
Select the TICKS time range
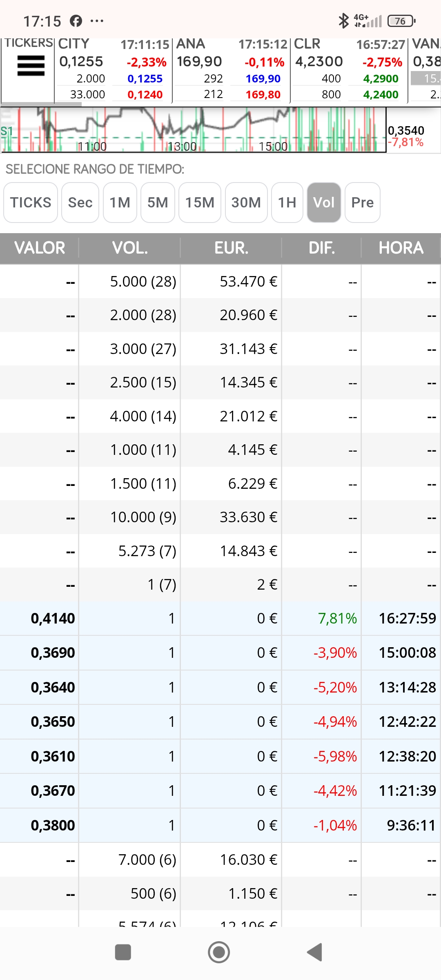pos(31,203)
